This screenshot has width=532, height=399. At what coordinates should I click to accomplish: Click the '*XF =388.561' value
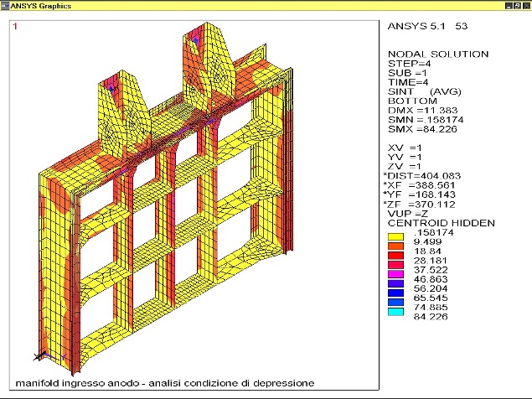(x=419, y=185)
